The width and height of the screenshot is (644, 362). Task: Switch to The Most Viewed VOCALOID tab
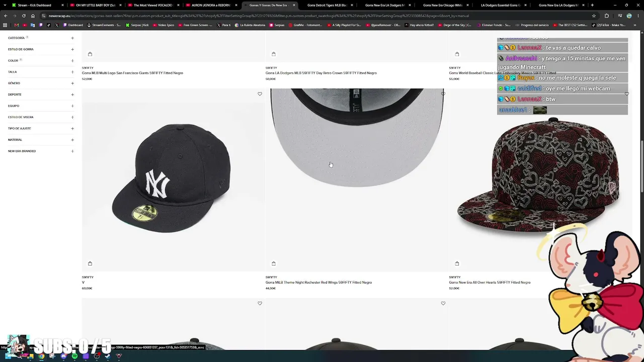(x=152, y=5)
